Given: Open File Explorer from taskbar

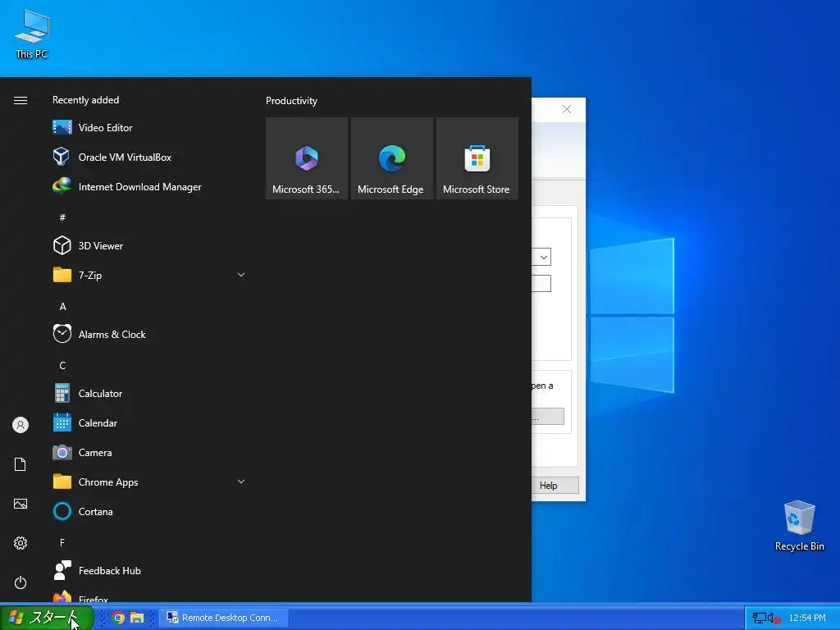Looking at the screenshot, I should pos(137,618).
